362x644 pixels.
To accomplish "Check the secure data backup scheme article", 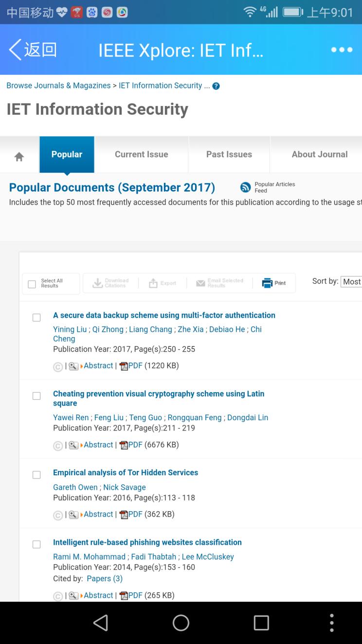I will pyautogui.click(x=36, y=318).
